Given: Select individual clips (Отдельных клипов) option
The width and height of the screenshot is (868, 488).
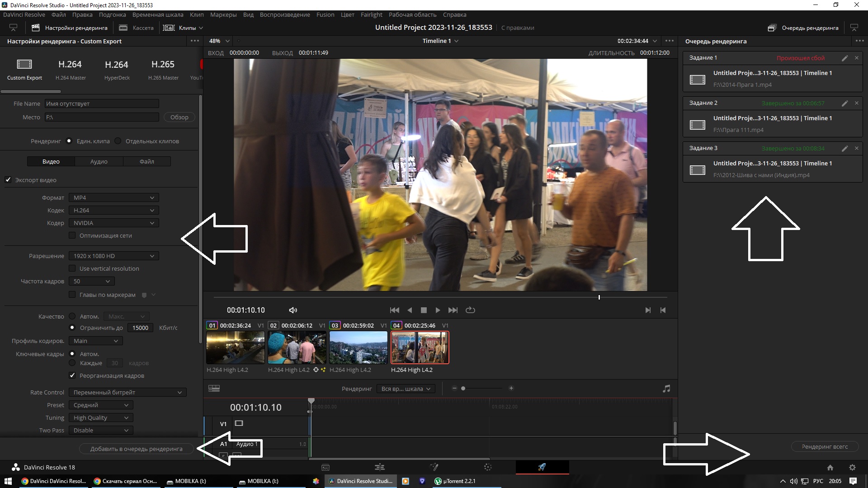Looking at the screenshot, I should (118, 141).
